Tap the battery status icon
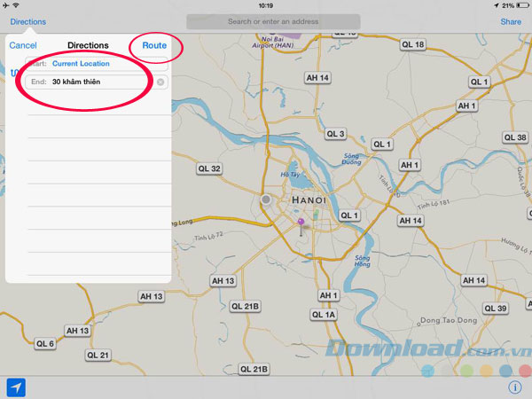Viewport: 532px width, 399px height. (x=522, y=5)
